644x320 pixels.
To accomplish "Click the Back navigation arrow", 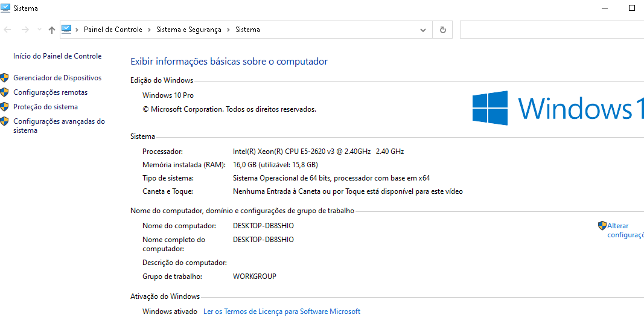I will [7, 30].
